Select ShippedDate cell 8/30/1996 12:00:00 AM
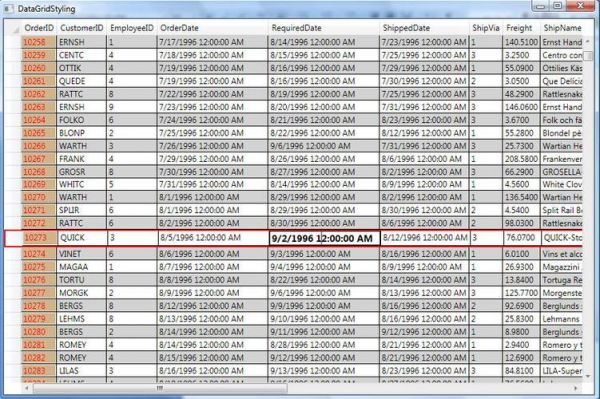Viewport: 600px width, 399px height. coord(424,210)
